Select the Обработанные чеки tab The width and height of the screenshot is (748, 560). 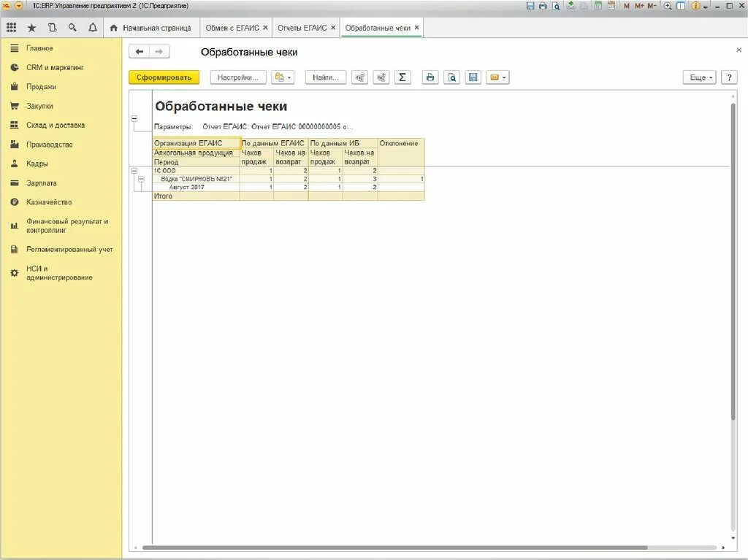[378, 28]
